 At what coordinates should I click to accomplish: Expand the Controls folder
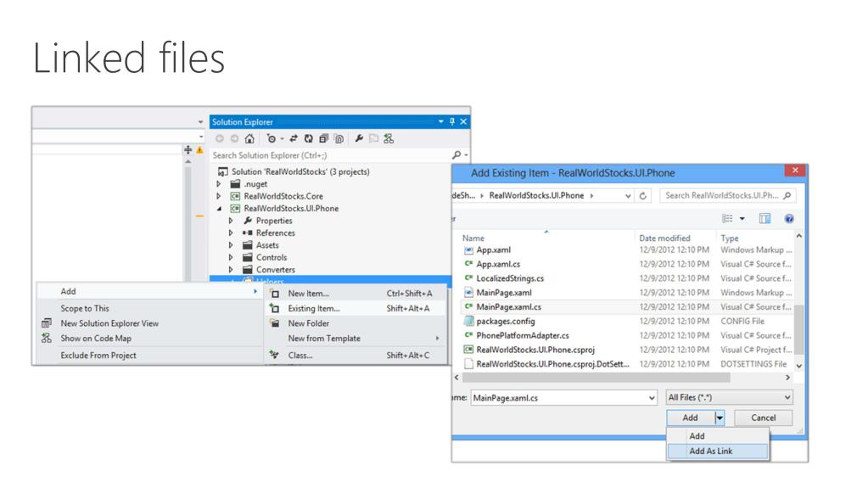tap(231, 257)
